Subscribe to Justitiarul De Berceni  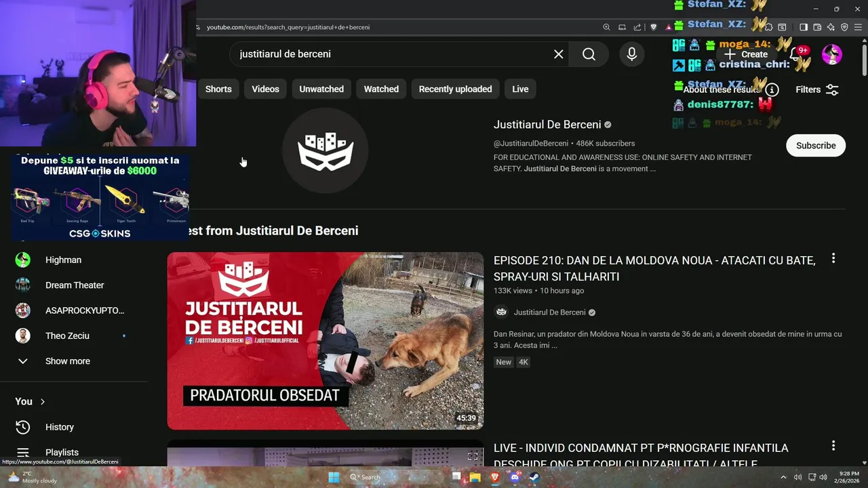pos(816,146)
